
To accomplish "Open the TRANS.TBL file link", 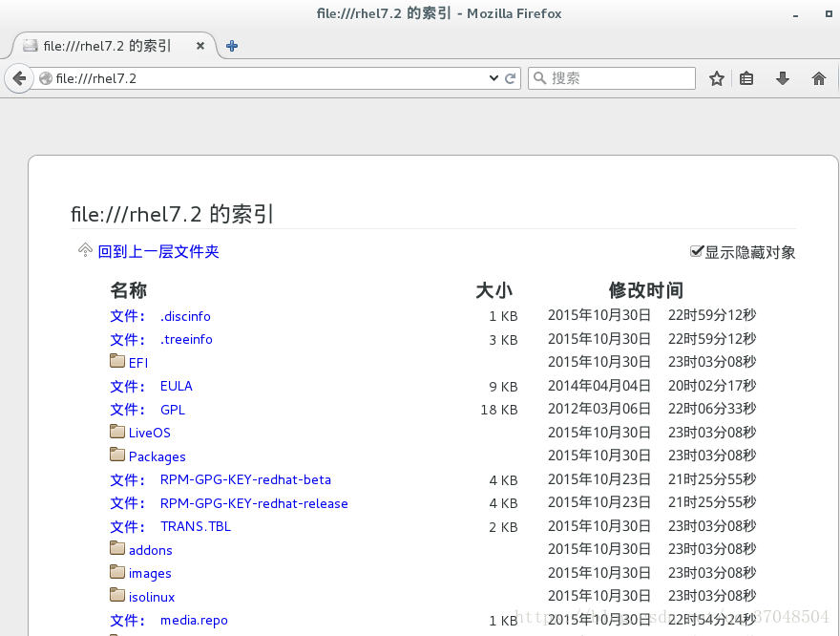I will 196,527.
